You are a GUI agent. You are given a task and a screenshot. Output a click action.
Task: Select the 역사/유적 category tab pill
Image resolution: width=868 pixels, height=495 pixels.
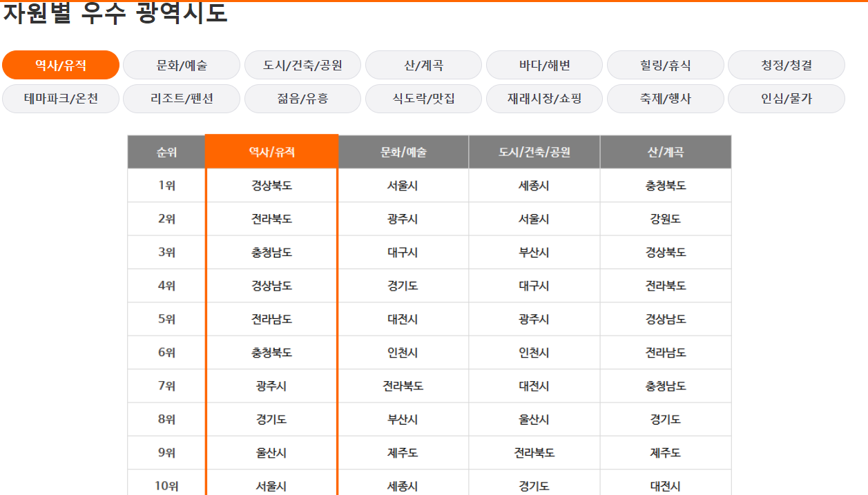(61, 66)
